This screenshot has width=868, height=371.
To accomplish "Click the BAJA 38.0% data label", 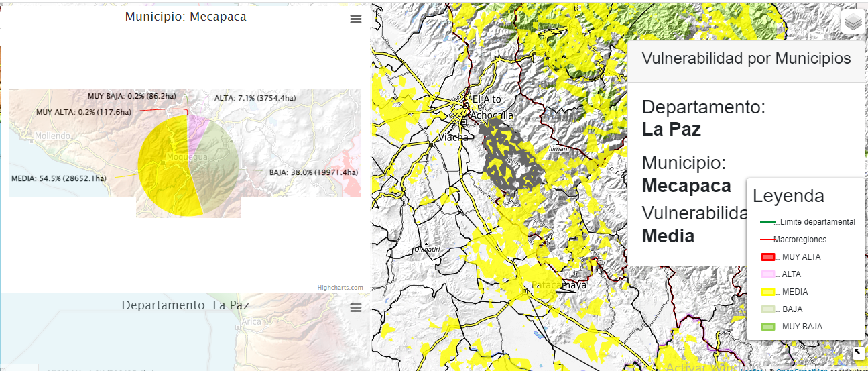I will click(314, 172).
